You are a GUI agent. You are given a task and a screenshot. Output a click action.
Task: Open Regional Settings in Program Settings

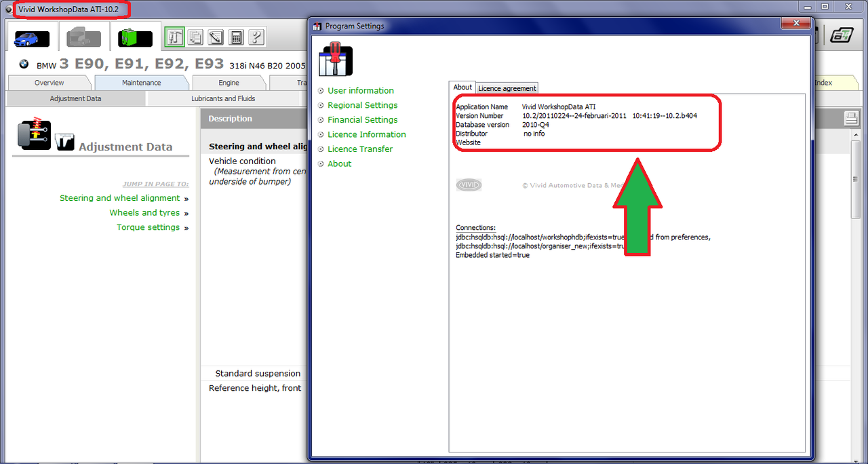point(362,105)
